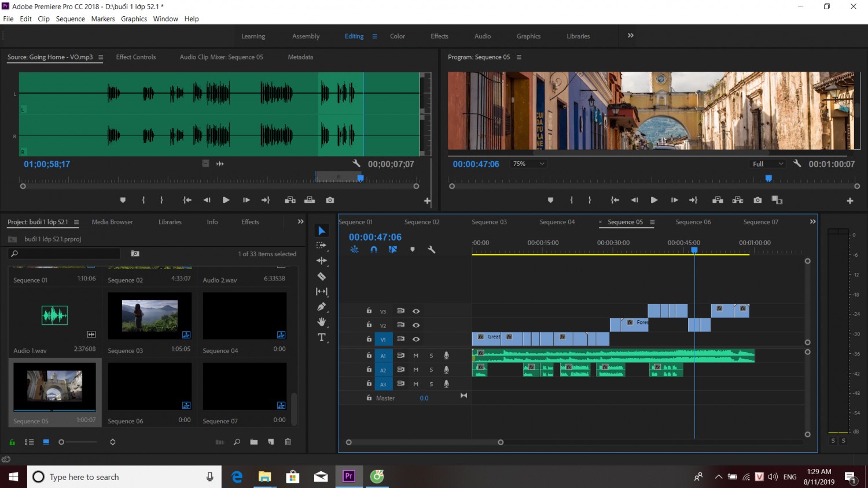Activate the Pen tool
This screenshot has height=488, width=868.
322,306
